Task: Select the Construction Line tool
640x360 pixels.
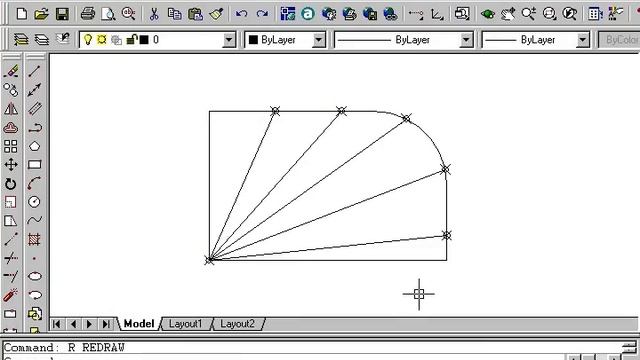Action: 34,90
